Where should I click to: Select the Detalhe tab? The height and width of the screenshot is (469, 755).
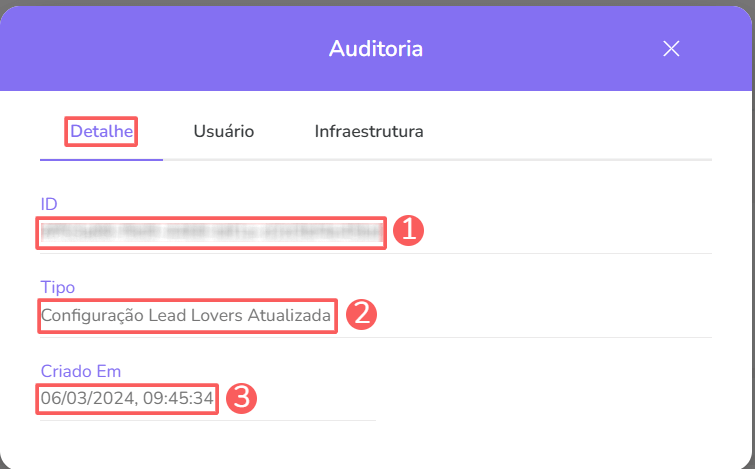[x=102, y=131]
